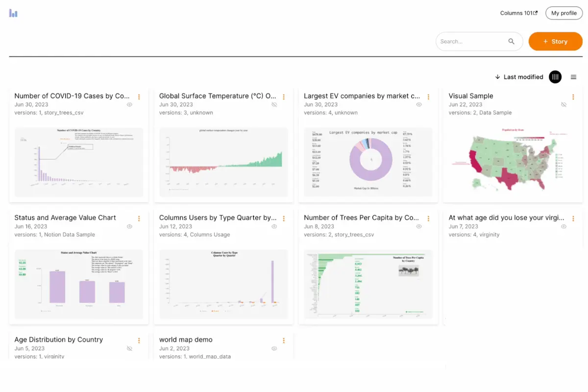Toggle visibility of Global Surface Temperature story

[x=274, y=105]
